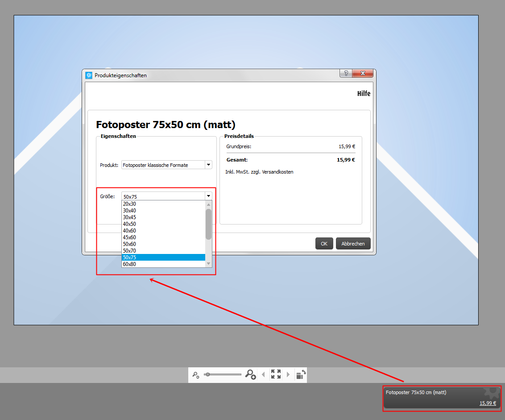Viewport: 505px width, 420px height.
Task: Open the Produkt dropdown arrow
Action: (208, 165)
